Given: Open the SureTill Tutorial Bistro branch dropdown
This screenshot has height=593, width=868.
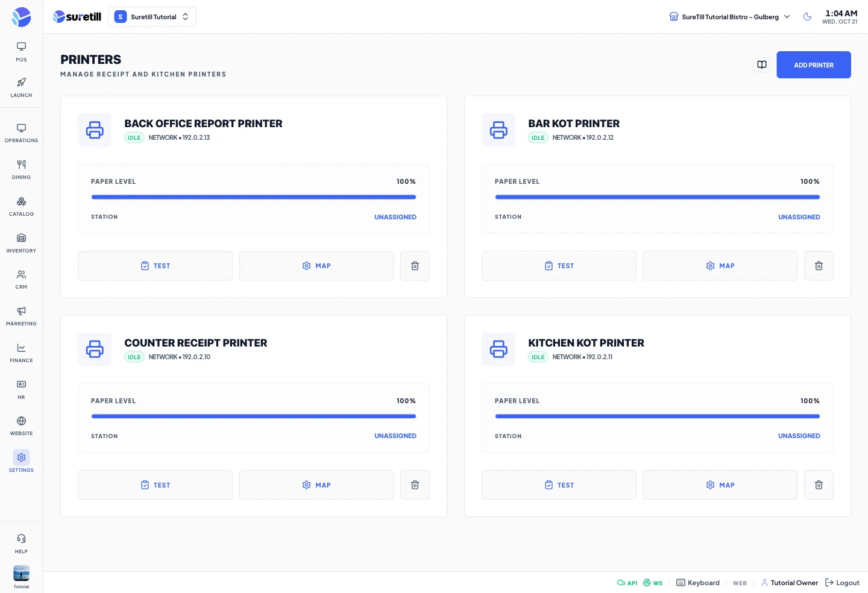Looking at the screenshot, I should [729, 17].
